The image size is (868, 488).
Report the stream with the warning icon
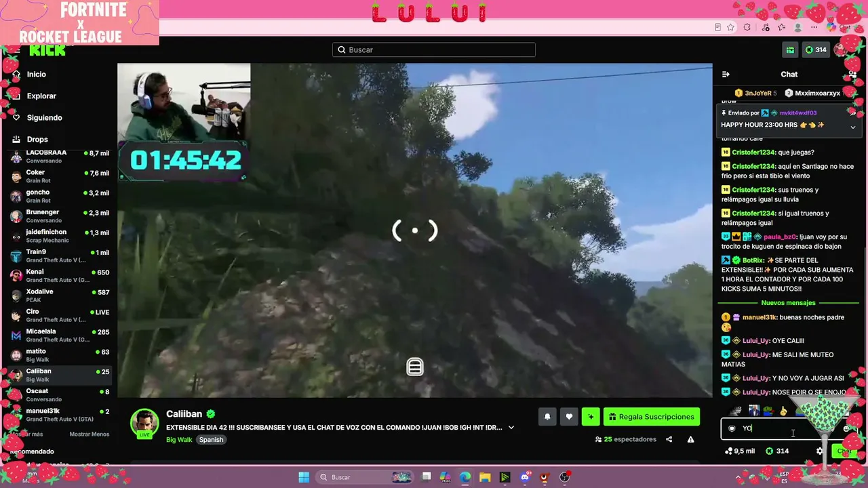tap(690, 439)
